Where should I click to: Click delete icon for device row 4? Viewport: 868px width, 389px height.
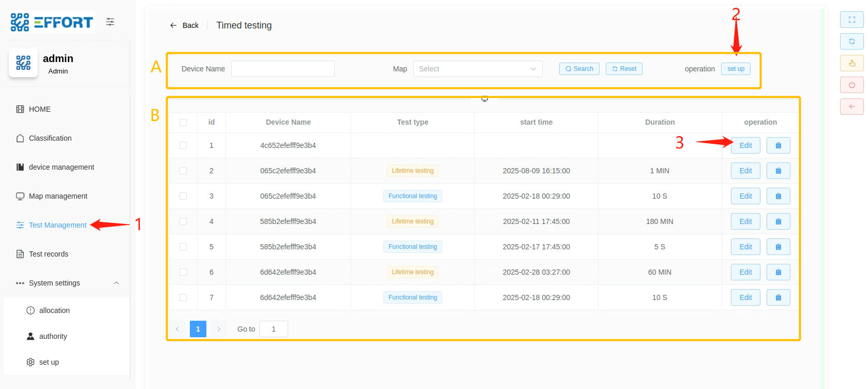click(778, 221)
